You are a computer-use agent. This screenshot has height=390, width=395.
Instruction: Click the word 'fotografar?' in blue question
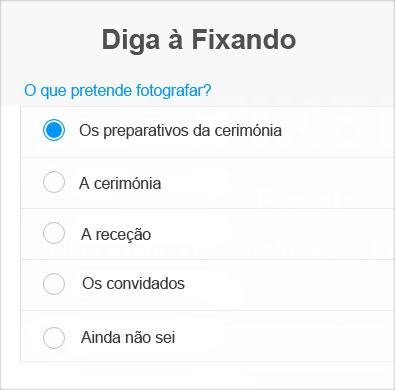click(174, 91)
